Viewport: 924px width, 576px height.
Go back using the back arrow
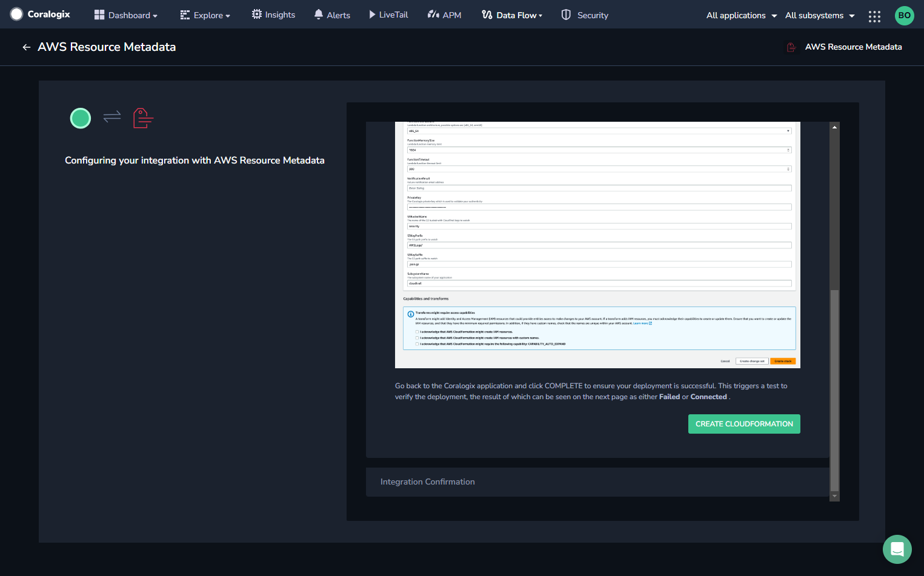[26, 47]
